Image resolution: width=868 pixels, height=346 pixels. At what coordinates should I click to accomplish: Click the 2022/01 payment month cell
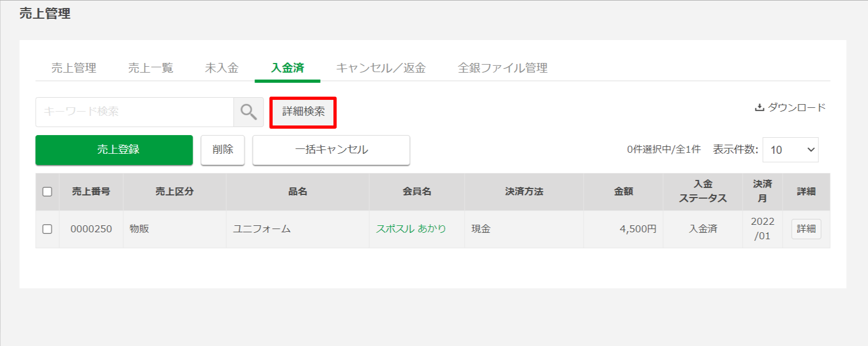tap(762, 229)
